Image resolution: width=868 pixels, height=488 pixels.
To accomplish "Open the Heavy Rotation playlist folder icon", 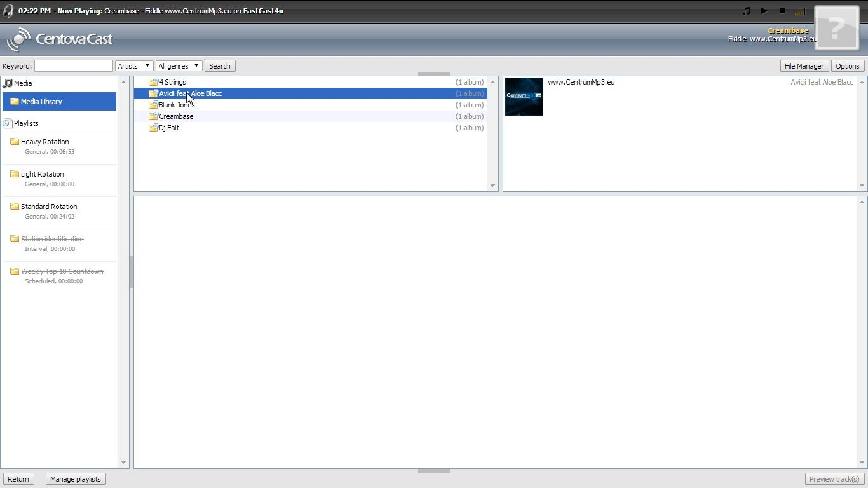I will tap(15, 142).
